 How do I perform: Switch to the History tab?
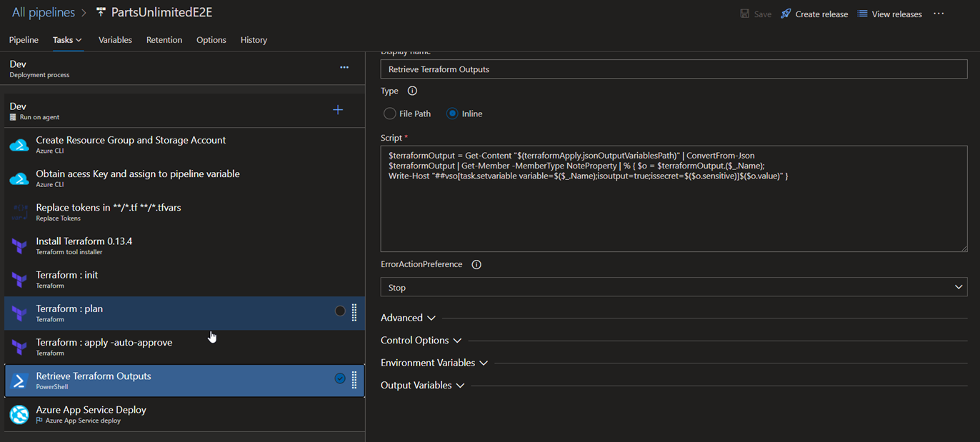pos(254,40)
